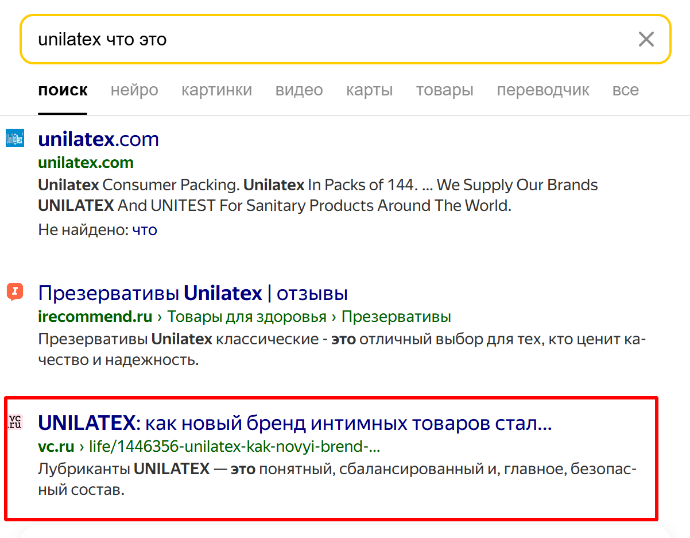This screenshot has width=690, height=538.
Task: Open the 'life/1446356-unilatex-kak-novyi-brend' URL path
Action: tap(235, 446)
